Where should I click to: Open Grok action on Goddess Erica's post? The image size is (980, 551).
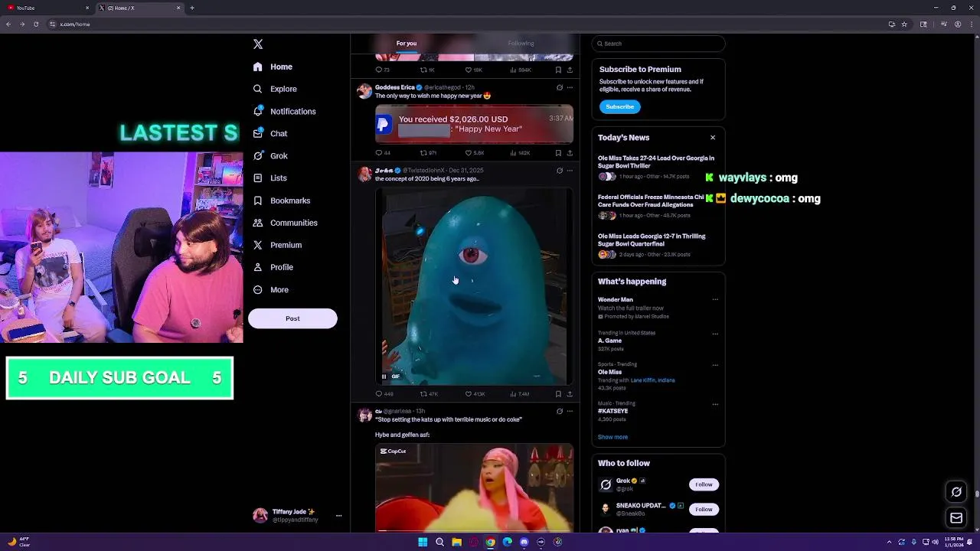click(560, 87)
